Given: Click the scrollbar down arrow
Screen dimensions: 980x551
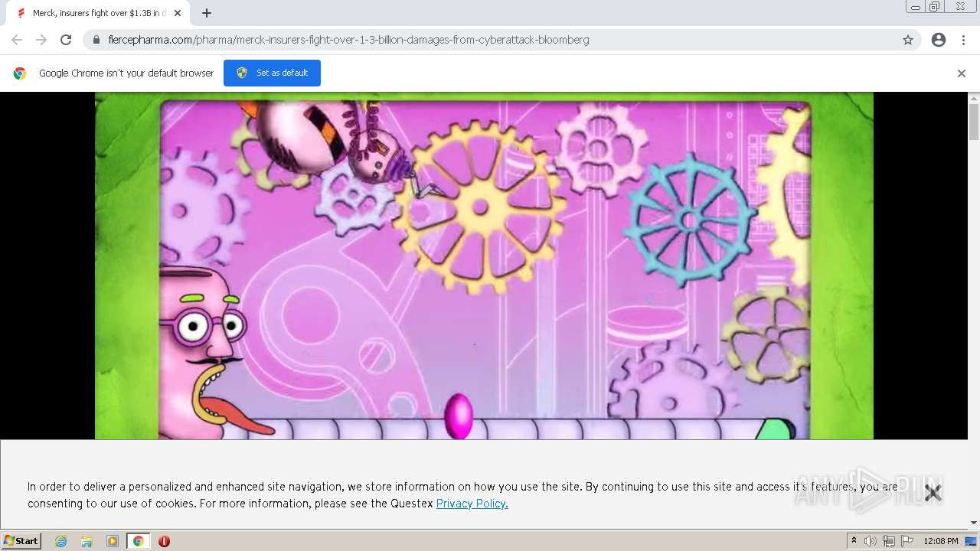Looking at the screenshot, I should [x=974, y=523].
